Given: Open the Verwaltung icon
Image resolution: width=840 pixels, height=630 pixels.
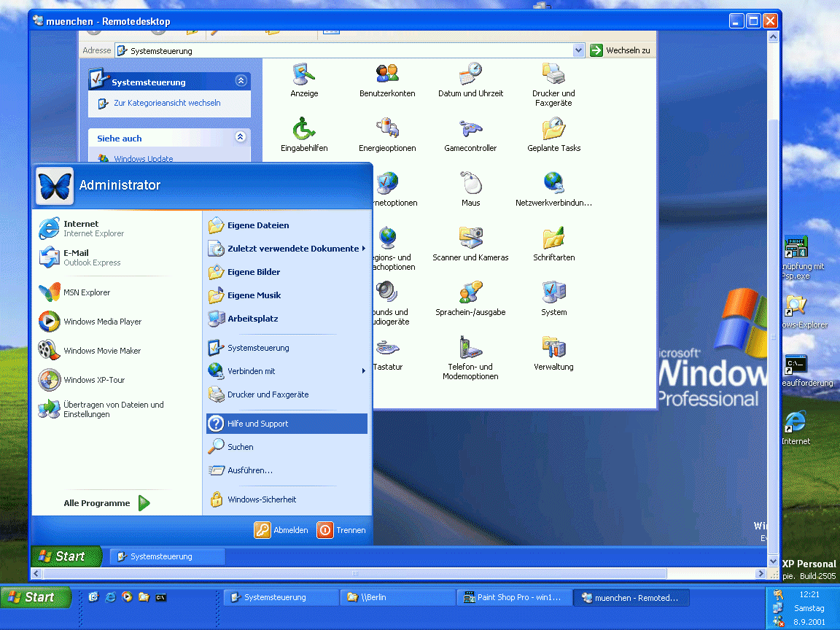Looking at the screenshot, I should pos(553,353).
